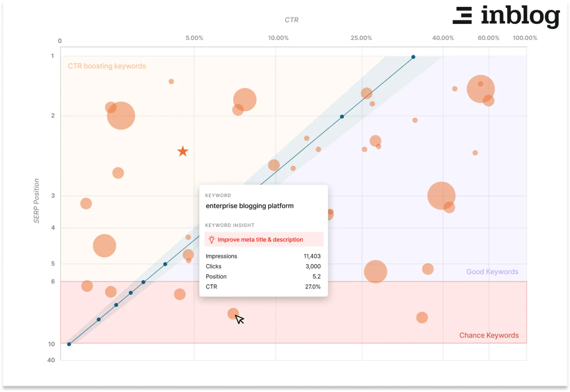The width and height of the screenshot is (570, 392).
Task: Click the trend line dot at SERP position 5
Action: tap(165, 264)
